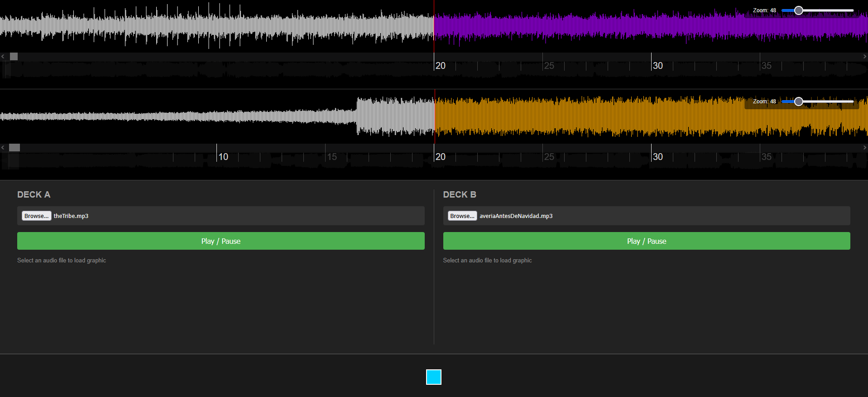Jump to the 30 marker on Deck A timeline
This screenshot has height=397, width=868.
click(657, 66)
